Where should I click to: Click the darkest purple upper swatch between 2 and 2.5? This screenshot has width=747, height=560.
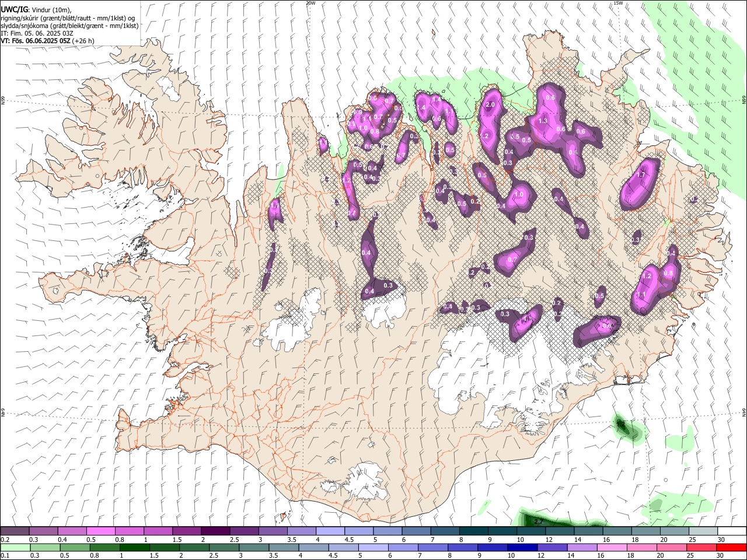click(x=216, y=531)
